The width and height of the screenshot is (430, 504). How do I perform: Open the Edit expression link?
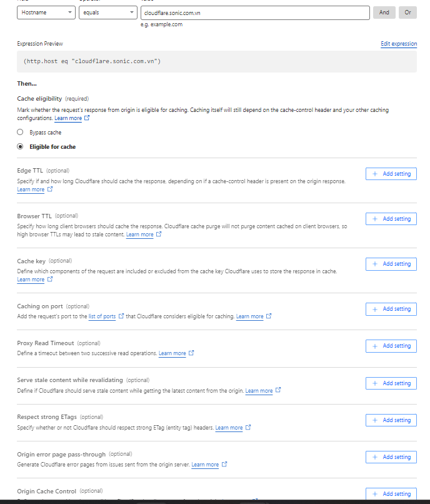pos(398,44)
